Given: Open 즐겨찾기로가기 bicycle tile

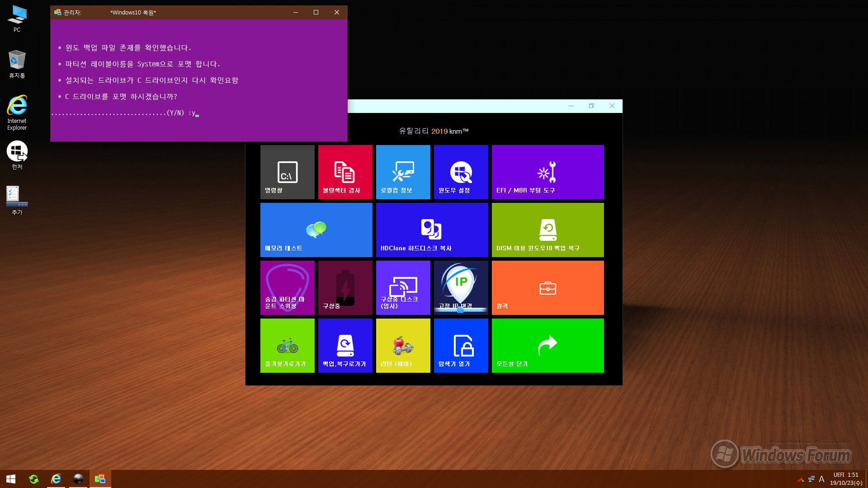Looking at the screenshot, I should 287,346.
